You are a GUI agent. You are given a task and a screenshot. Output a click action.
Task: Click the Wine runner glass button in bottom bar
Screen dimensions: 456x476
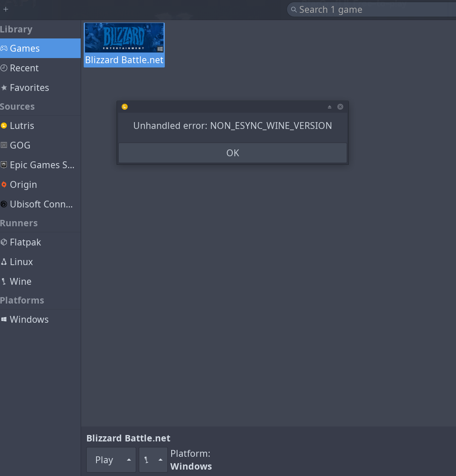(x=146, y=460)
